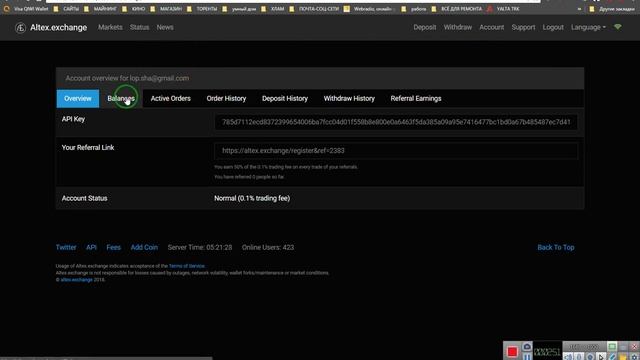Image resolution: width=640 pixels, height=360 pixels.
Task: Switch to the Referral Earnings tab
Action: click(x=416, y=98)
